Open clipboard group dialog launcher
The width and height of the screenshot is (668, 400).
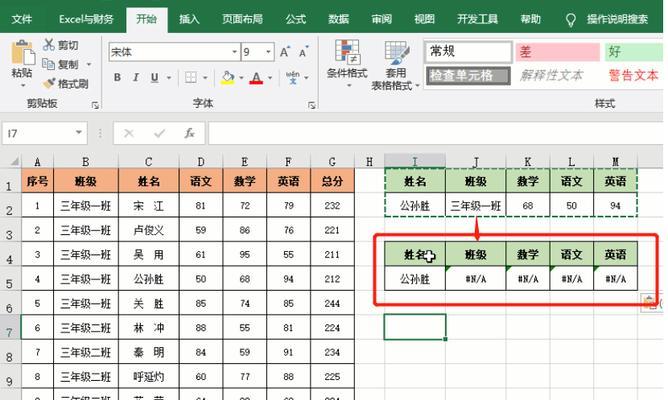95,105
